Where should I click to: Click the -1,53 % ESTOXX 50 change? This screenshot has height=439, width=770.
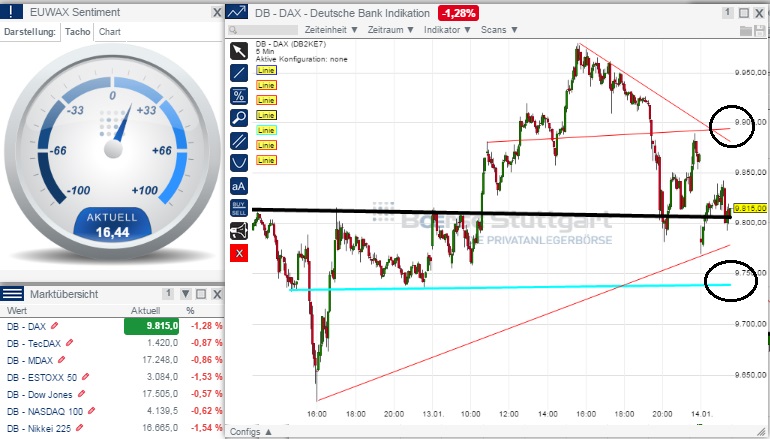pyautogui.click(x=207, y=377)
